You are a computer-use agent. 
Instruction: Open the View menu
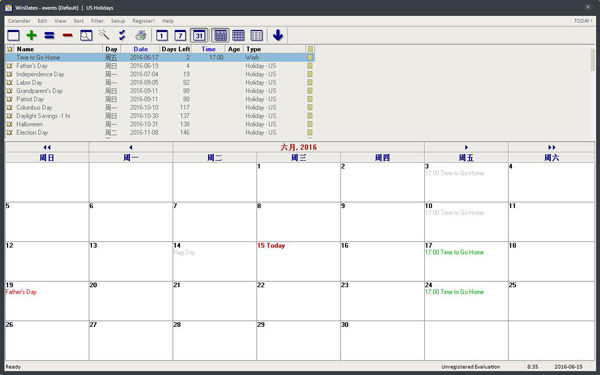point(60,21)
